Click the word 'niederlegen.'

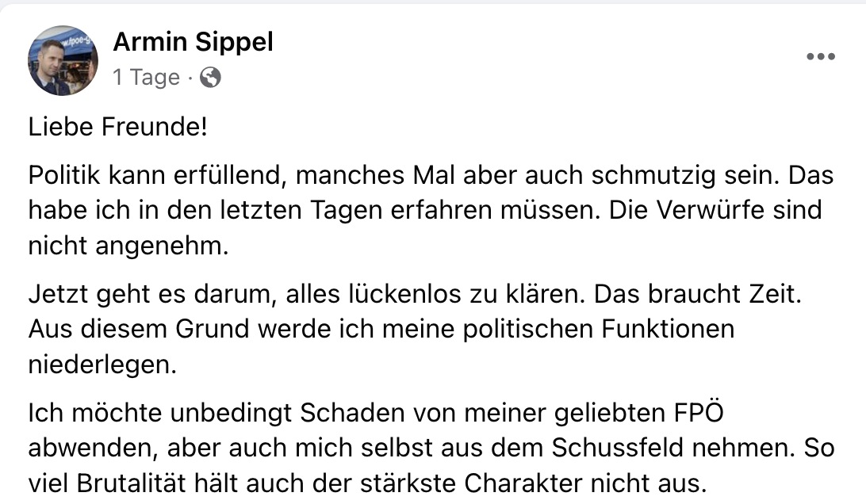pos(103,365)
